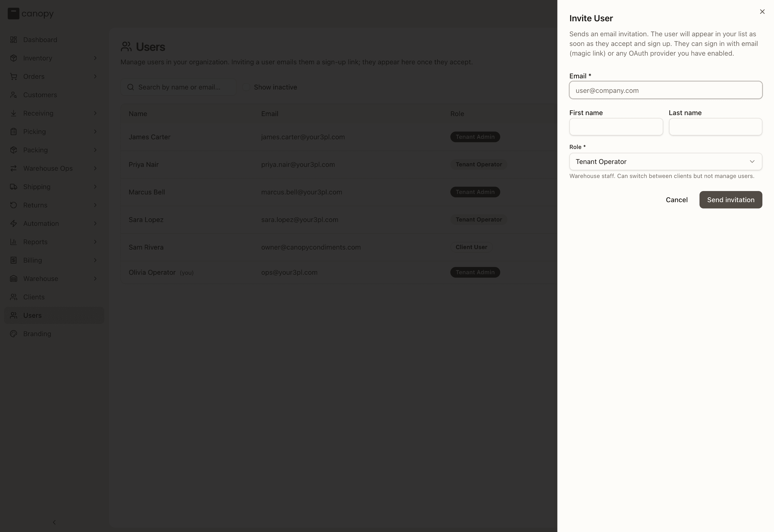774x532 pixels.
Task: Toggle the Show inactive switch
Action: tap(246, 87)
